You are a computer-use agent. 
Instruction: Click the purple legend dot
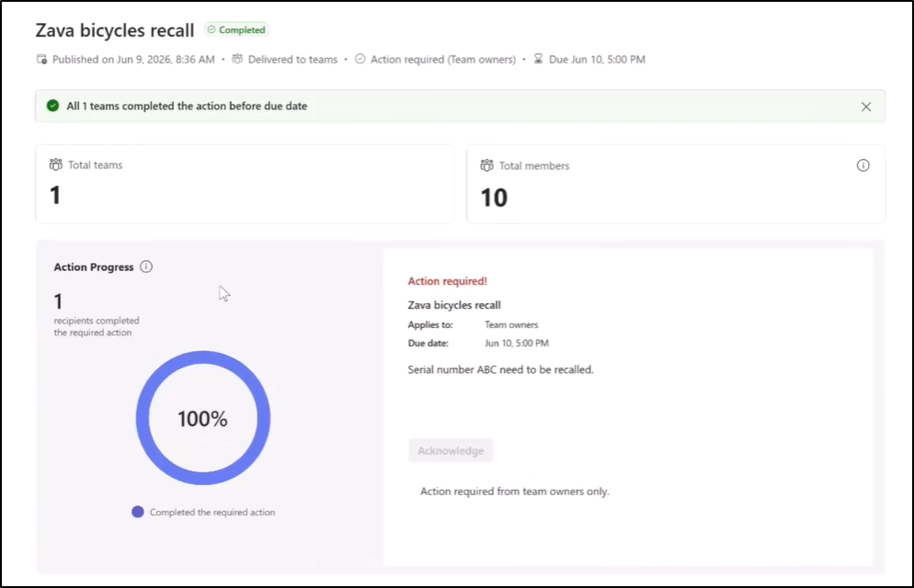click(x=138, y=512)
